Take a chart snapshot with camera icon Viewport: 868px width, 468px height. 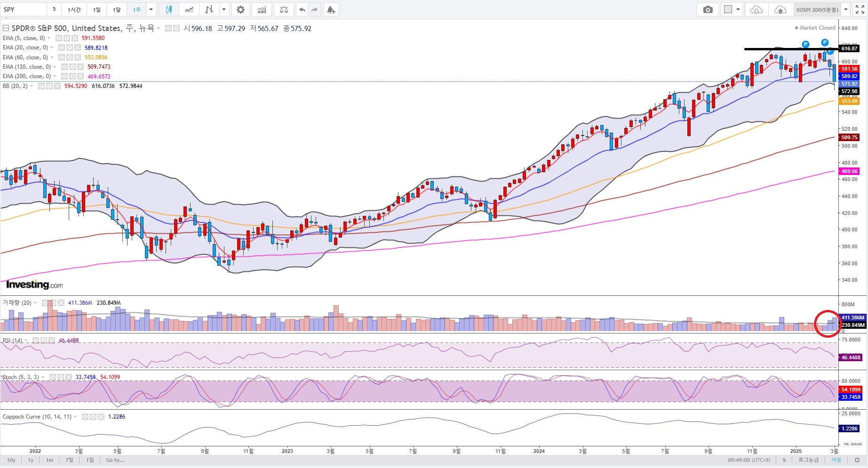pos(708,9)
